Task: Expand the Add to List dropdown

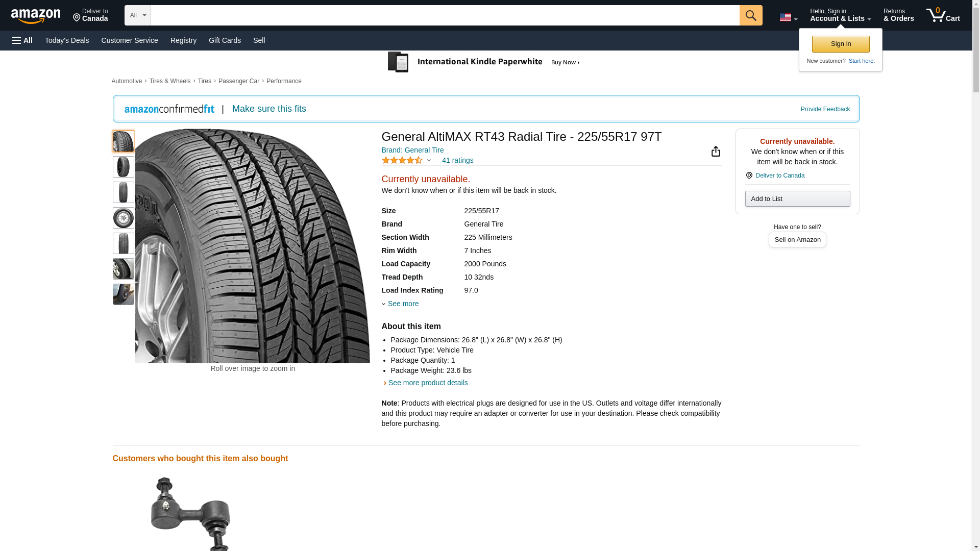Action: tap(797, 198)
